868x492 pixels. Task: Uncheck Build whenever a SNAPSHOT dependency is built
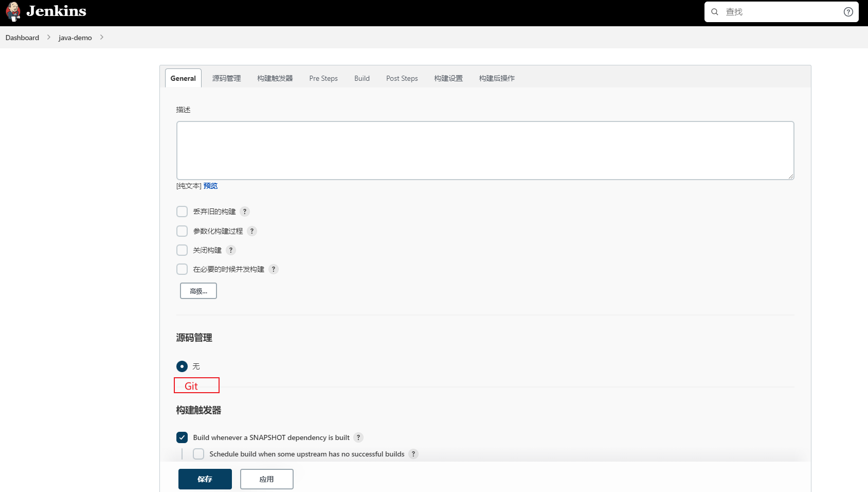click(x=182, y=437)
